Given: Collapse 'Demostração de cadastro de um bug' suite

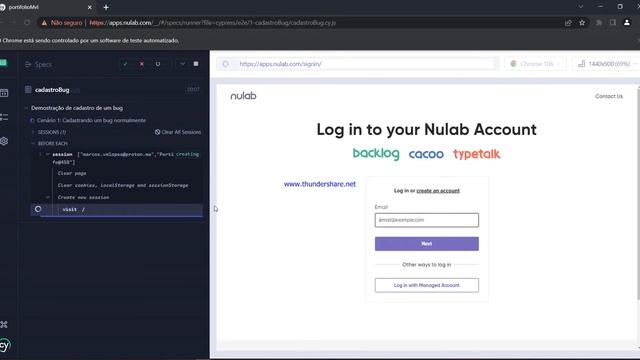Looking at the screenshot, I should (77, 108).
